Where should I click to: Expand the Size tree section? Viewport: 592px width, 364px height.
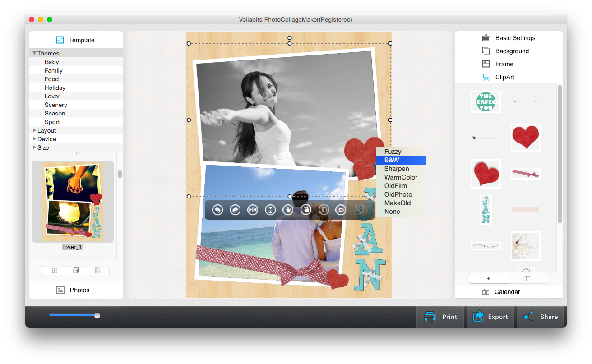pyautogui.click(x=35, y=147)
